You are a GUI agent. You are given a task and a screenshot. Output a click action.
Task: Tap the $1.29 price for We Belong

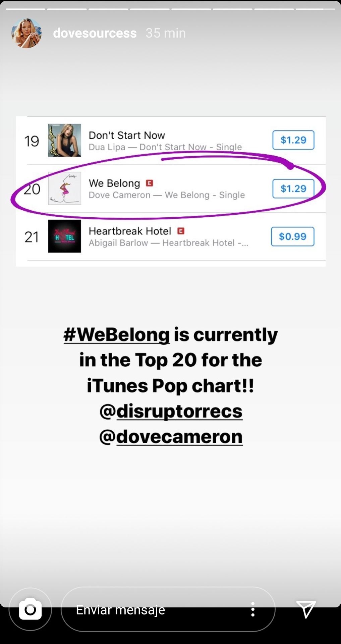point(293,189)
